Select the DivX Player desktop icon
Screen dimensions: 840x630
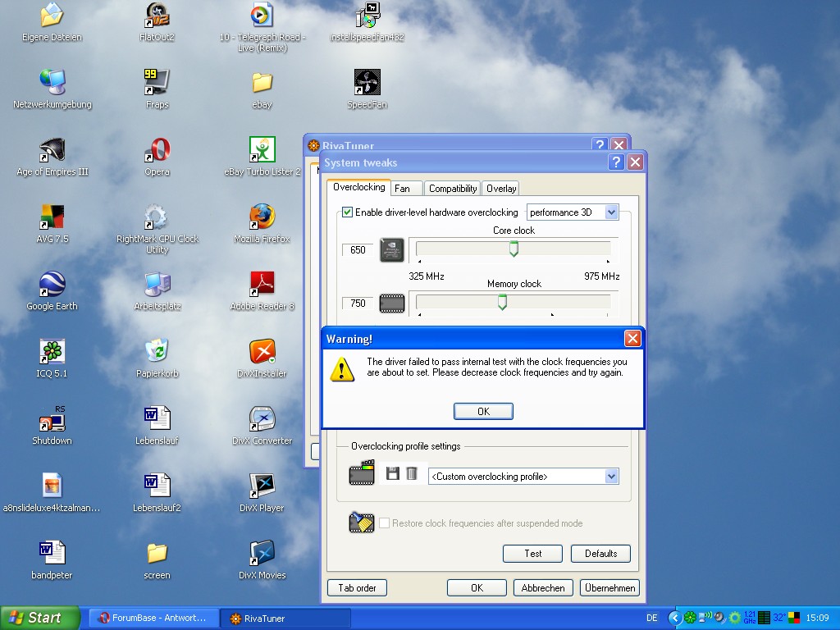[x=262, y=492]
